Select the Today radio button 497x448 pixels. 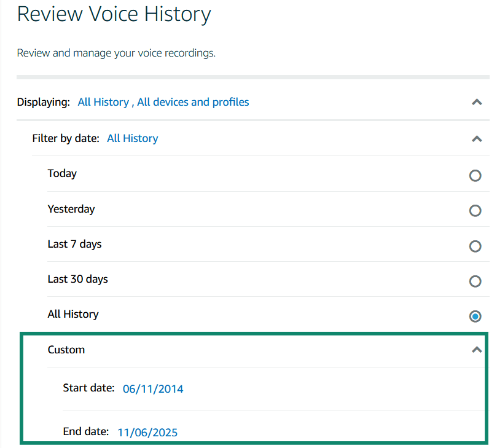pos(475,176)
